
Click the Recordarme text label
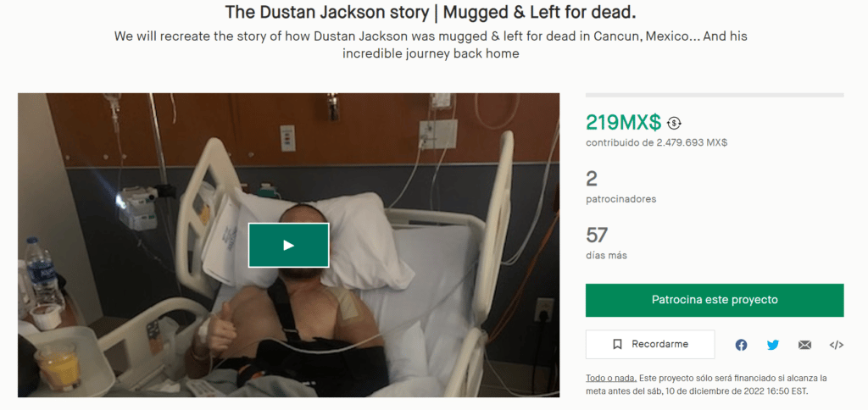point(659,344)
